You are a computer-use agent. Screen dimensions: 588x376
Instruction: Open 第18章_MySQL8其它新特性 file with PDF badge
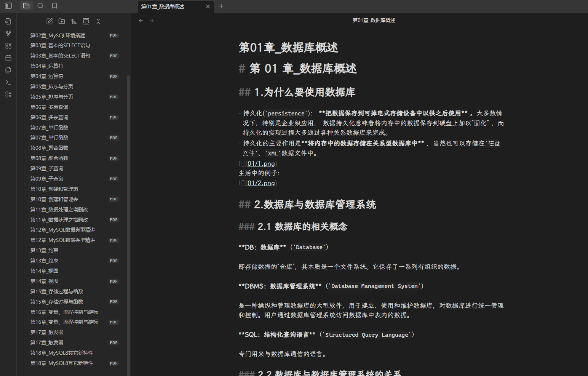[x=74, y=363]
